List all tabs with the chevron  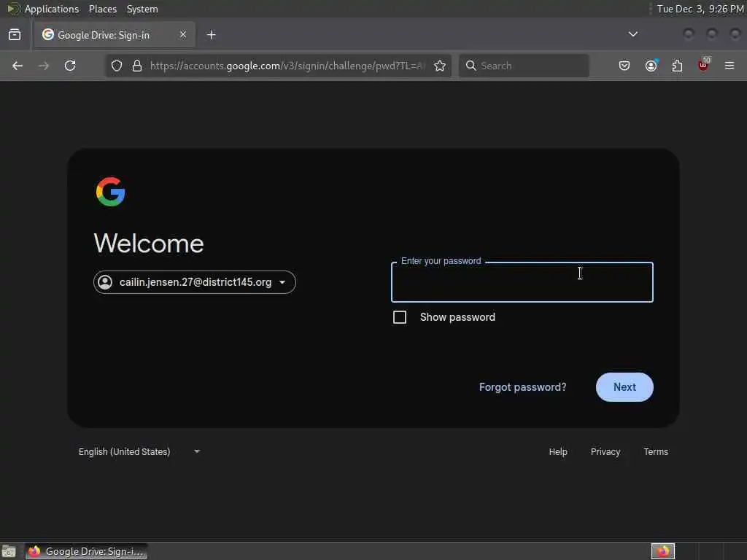click(633, 34)
